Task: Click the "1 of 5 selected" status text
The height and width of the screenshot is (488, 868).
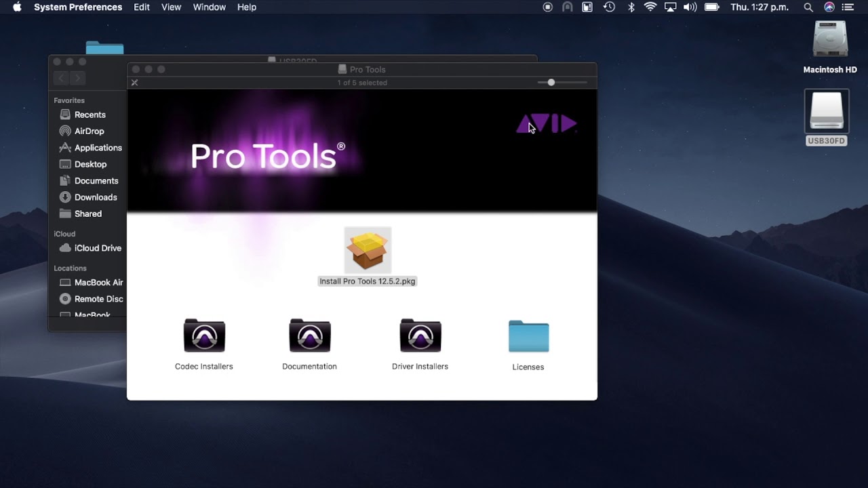Action: (362, 83)
